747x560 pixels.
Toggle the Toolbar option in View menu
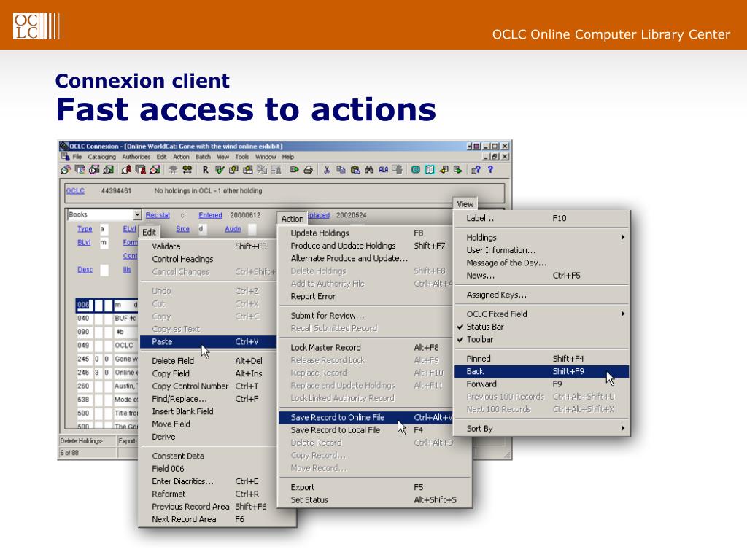pos(541,340)
